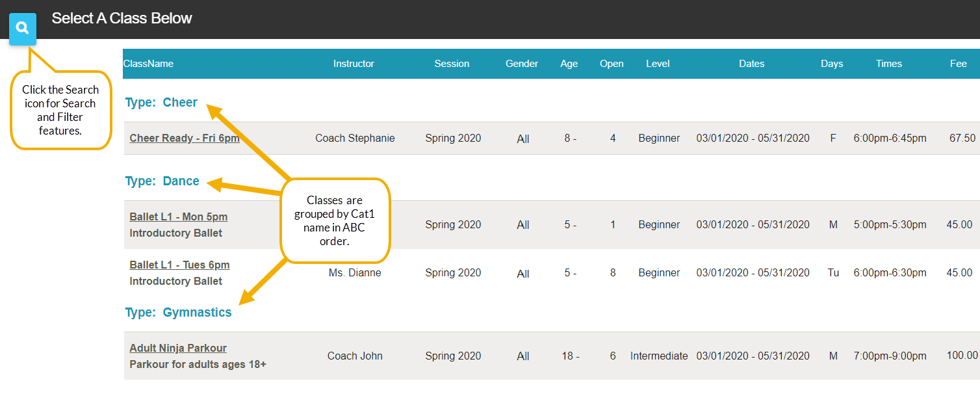Click the Type: Dance group heading
980x394 pixels.
point(162,181)
